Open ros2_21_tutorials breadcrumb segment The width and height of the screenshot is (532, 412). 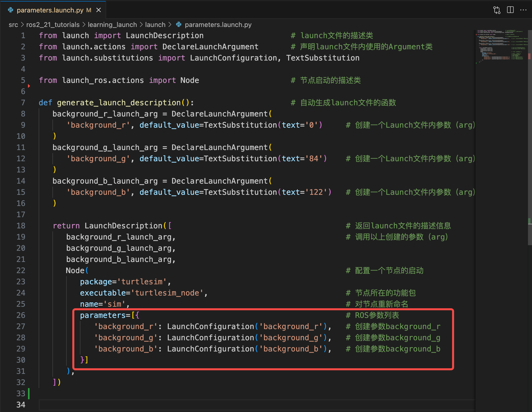point(53,25)
